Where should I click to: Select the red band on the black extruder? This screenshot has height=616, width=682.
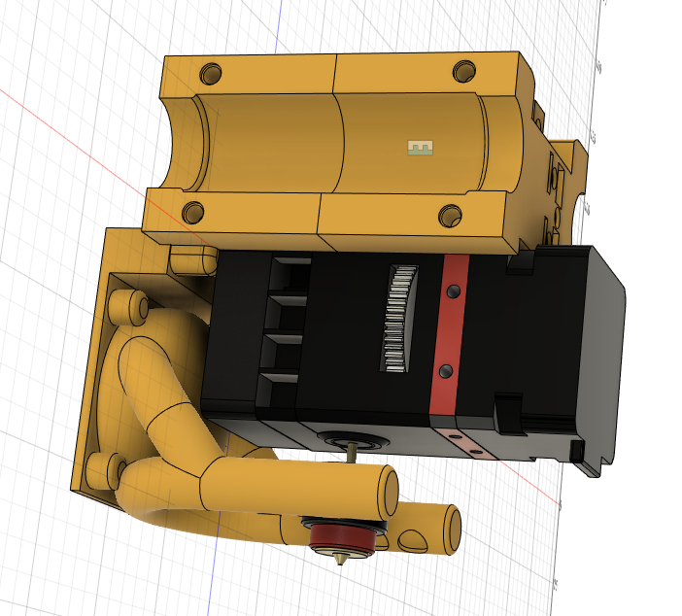click(x=450, y=335)
